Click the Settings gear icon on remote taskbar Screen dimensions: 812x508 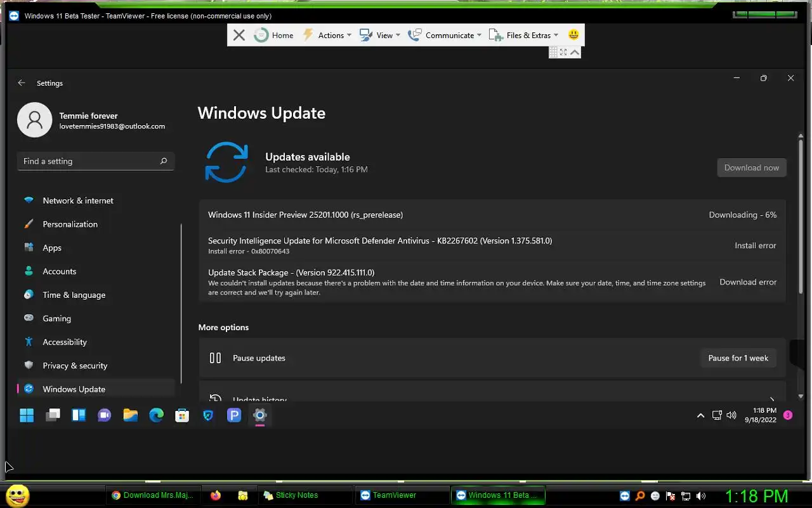point(259,415)
